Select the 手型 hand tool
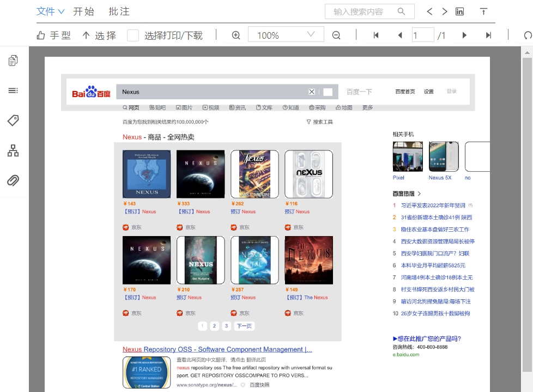Screen dimensions: 533x392 point(54,35)
